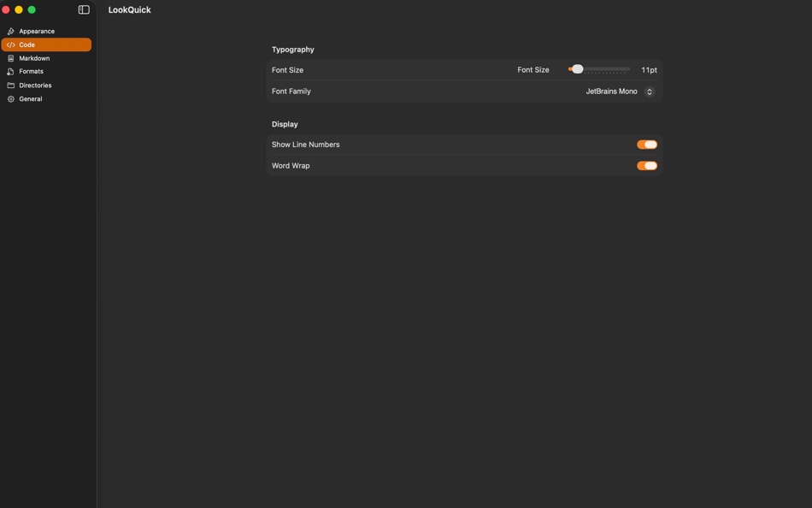Go to Directories settings
The image size is (812, 508).
click(37, 85)
